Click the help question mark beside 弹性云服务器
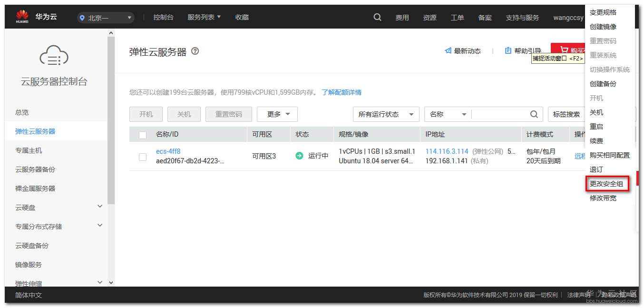Viewport: 644px width, 308px height. click(195, 51)
